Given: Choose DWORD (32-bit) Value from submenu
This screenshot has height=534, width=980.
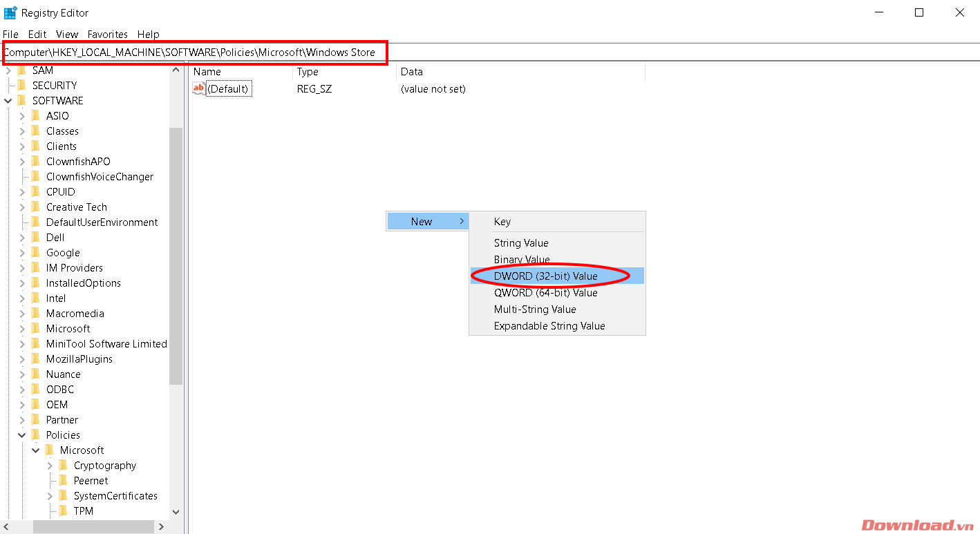Looking at the screenshot, I should pos(545,276).
